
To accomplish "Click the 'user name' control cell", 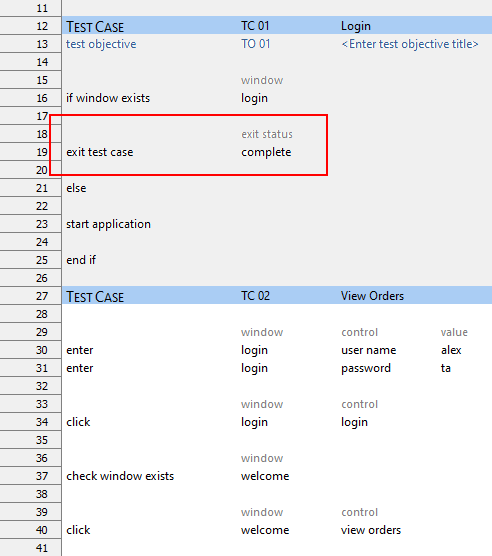I will pos(369,350).
